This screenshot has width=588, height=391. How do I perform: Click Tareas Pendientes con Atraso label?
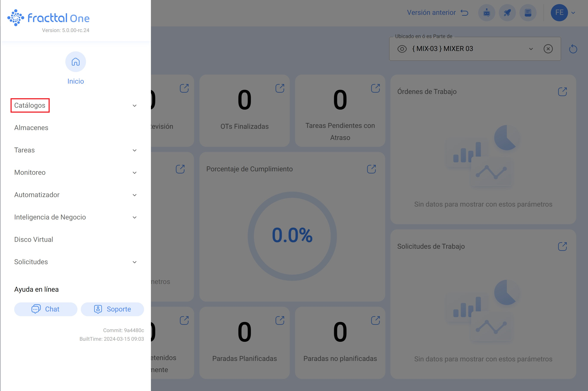click(x=340, y=132)
